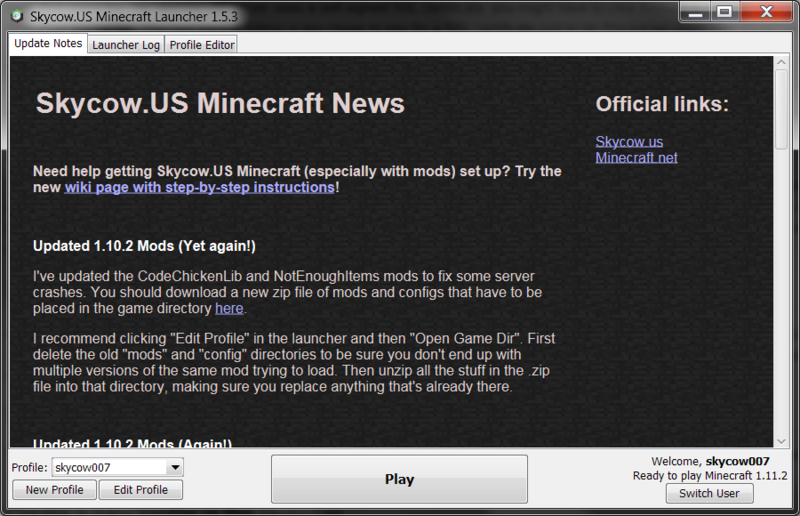Click the window title 'Skycow.US Minecraft Launcher 1.5.3'

click(x=134, y=17)
